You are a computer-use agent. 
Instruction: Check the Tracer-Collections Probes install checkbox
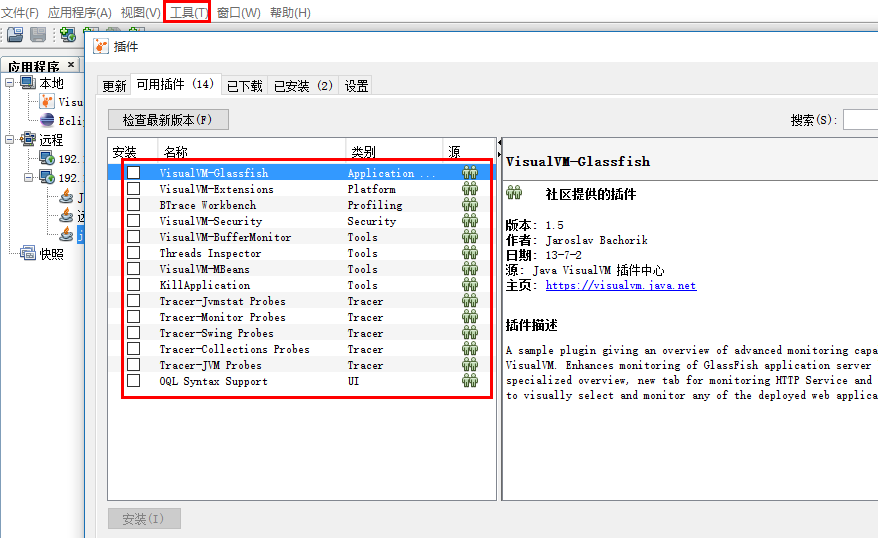click(x=133, y=349)
